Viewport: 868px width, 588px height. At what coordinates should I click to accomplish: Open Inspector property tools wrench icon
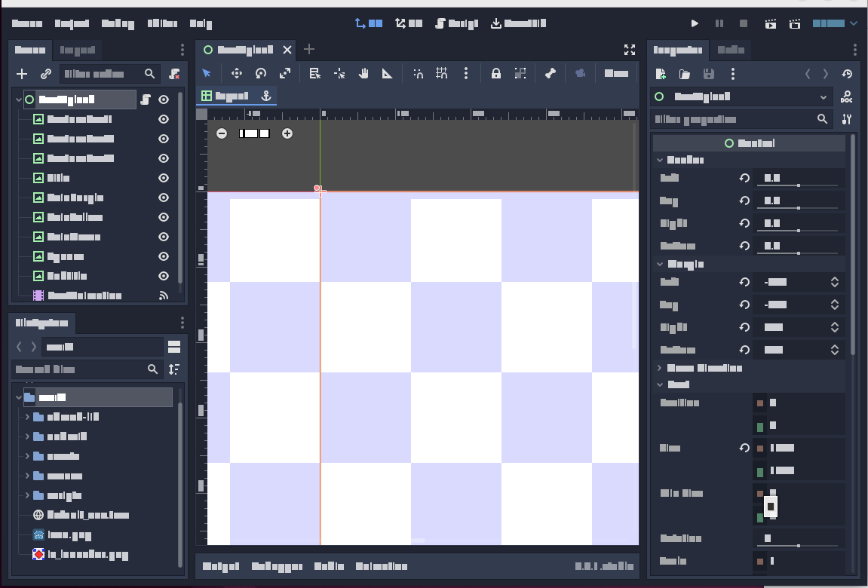(x=846, y=119)
